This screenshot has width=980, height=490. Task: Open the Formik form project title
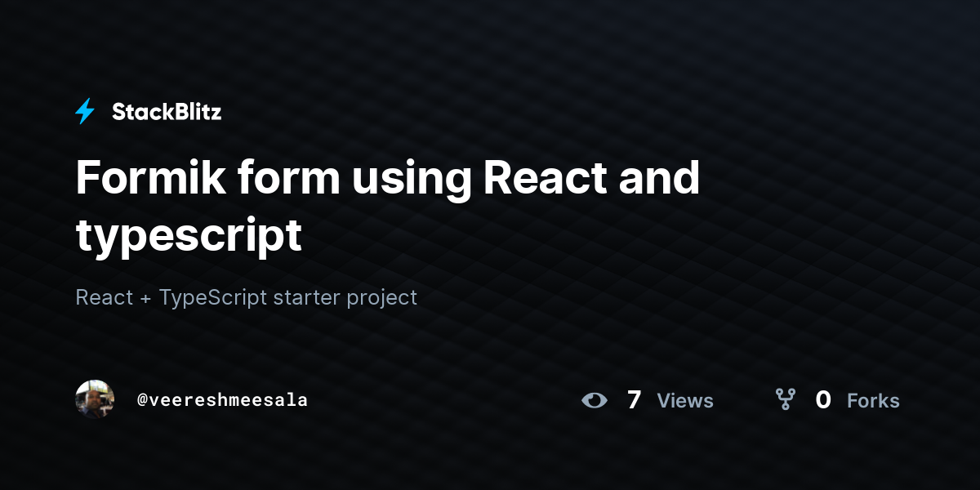[x=388, y=206]
